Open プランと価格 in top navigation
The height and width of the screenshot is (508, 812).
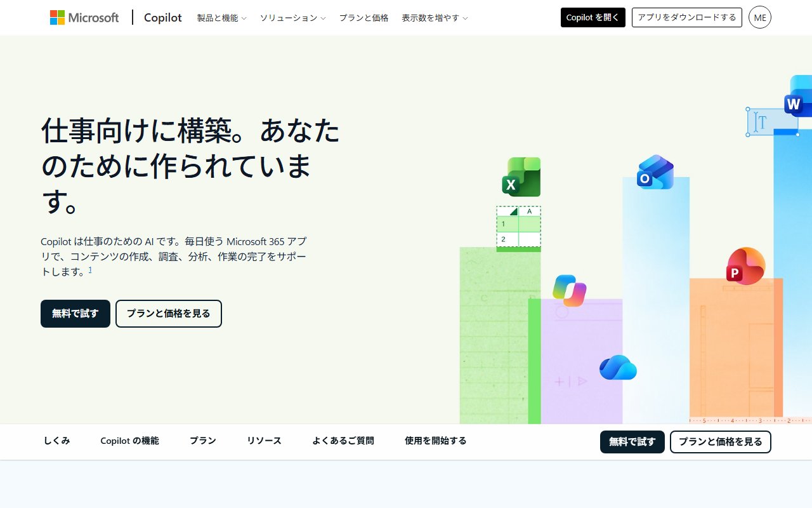tap(363, 18)
